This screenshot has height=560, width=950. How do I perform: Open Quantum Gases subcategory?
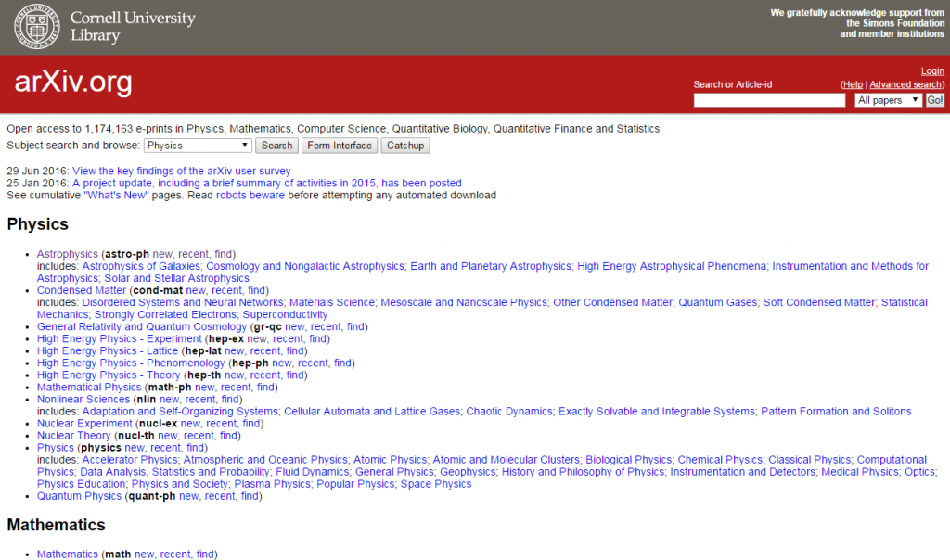tap(717, 302)
